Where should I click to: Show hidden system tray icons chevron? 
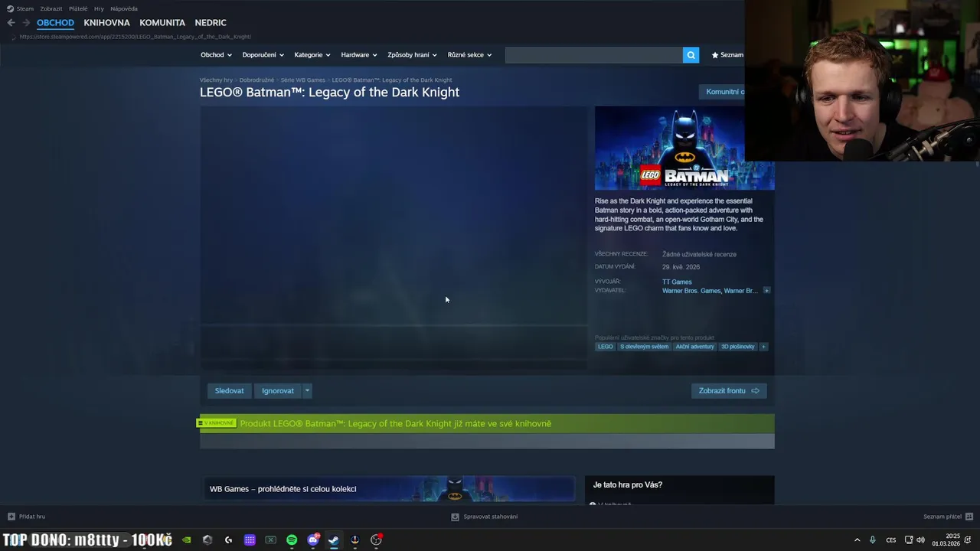(857, 540)
